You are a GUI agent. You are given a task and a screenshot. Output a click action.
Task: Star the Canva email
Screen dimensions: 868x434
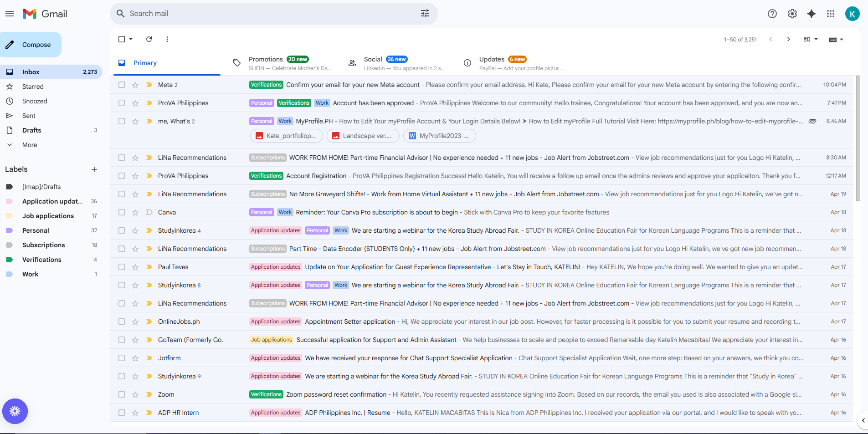tap(135, 212)
